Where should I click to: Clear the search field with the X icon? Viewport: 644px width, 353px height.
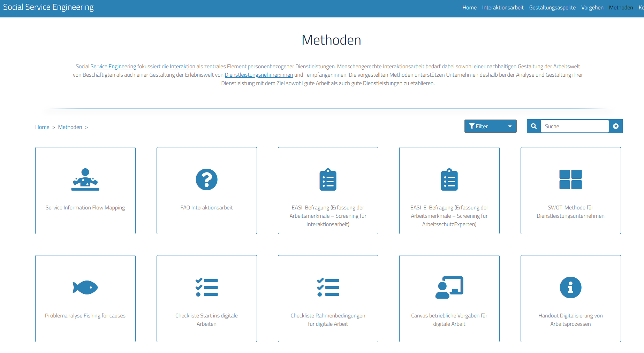[616, 126]
